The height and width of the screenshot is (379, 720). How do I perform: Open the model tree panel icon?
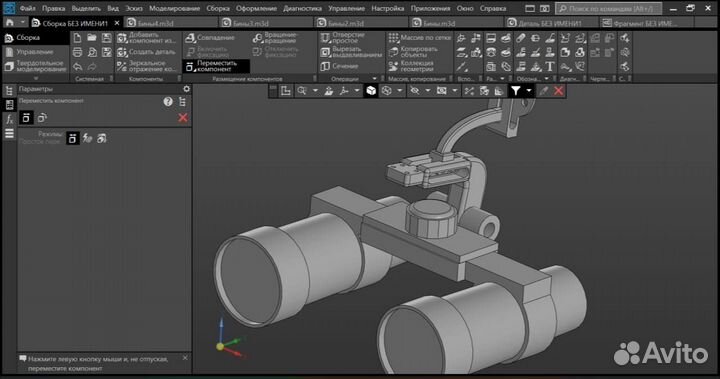(9, 91)
